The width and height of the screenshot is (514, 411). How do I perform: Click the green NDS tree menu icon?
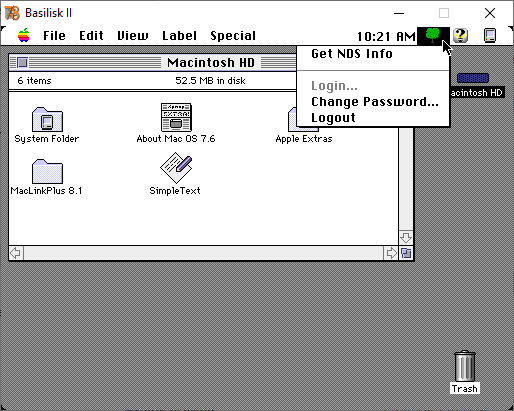pos(433,36)
